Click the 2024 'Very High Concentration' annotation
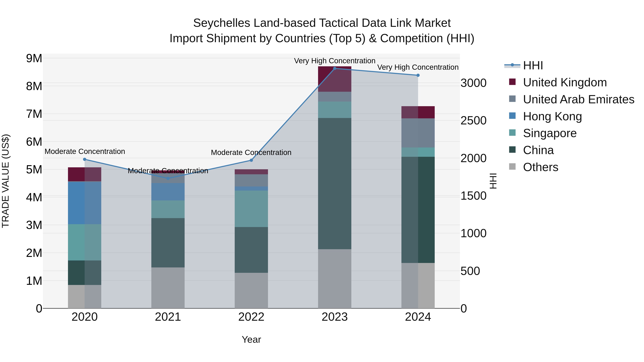 [418, 67]
